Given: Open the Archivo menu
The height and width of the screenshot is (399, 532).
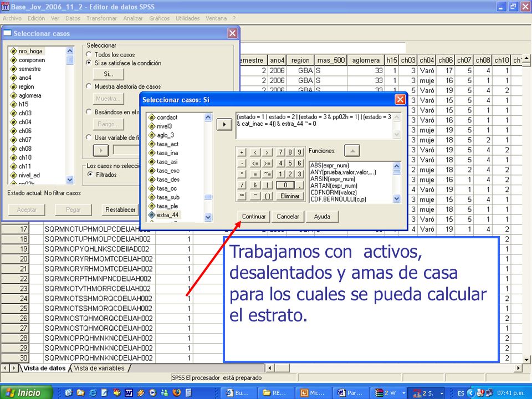Looking at the screenshot, I should pos(12,18).
